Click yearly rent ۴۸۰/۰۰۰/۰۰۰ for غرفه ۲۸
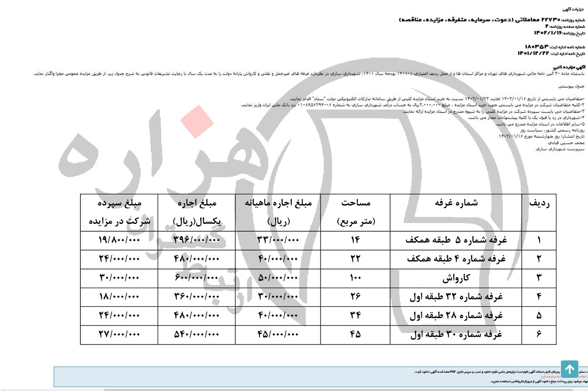 click(x=197, y=316)
